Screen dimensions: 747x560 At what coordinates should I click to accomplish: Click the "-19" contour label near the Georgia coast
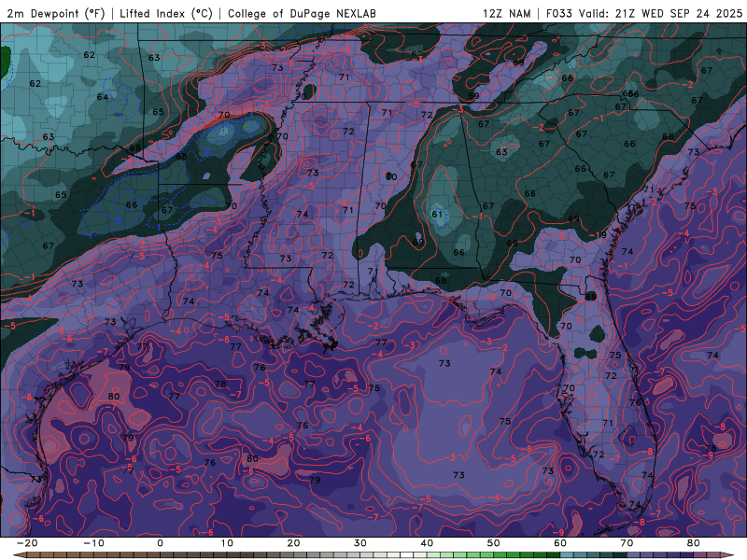click(598, 235)
